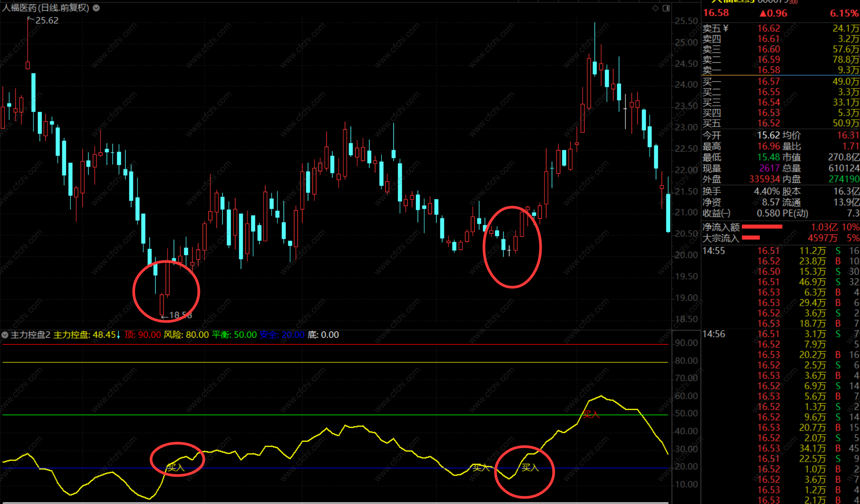Toggle the side panel layout icon
This screenshot has height=504, width=860.
666,8
